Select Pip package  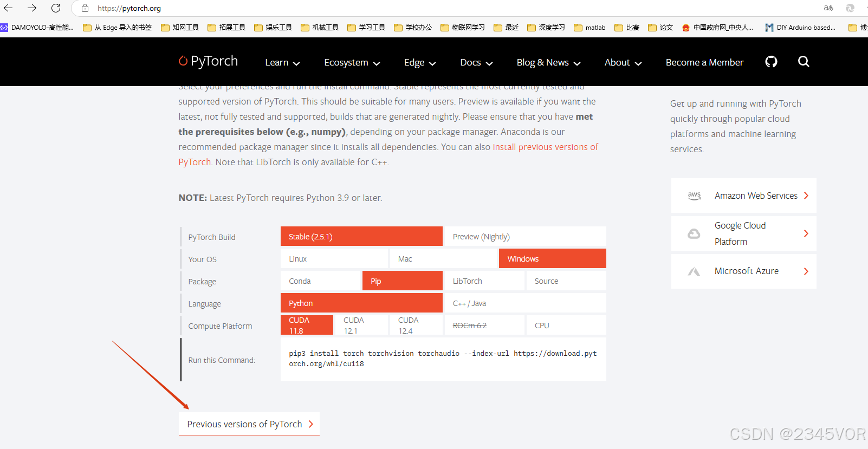pos(403,281)
